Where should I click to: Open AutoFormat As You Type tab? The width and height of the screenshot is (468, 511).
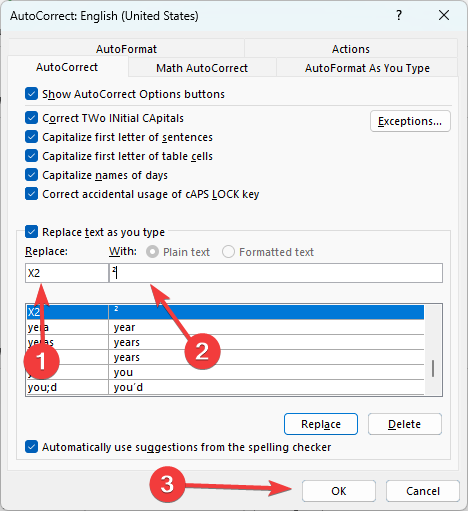point(367,68)
